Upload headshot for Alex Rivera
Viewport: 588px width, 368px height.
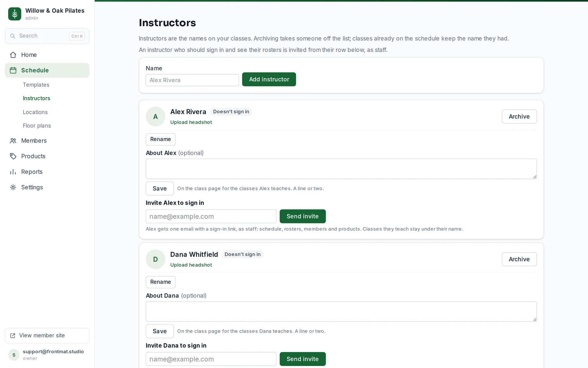[191, 122]
